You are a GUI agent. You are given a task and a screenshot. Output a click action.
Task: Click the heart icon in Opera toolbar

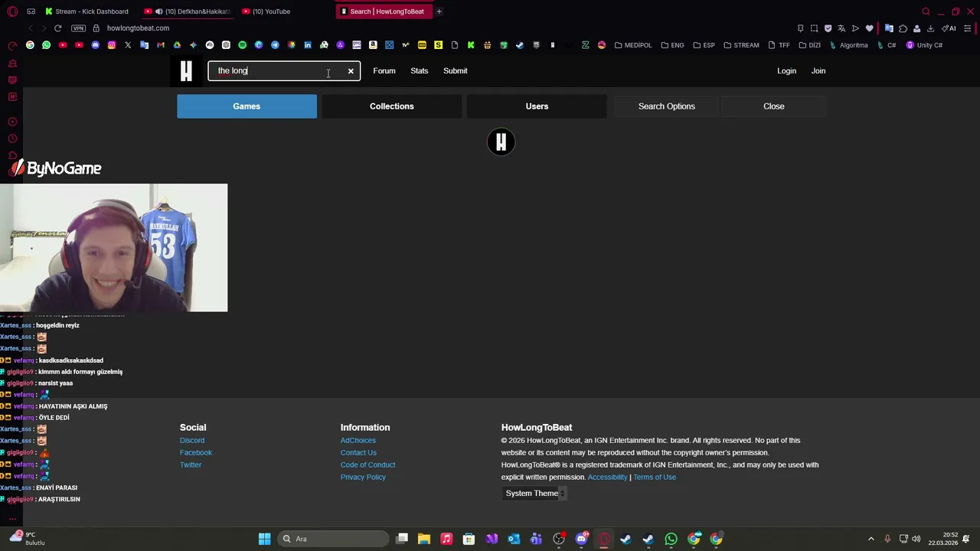(x=869, y=28)
